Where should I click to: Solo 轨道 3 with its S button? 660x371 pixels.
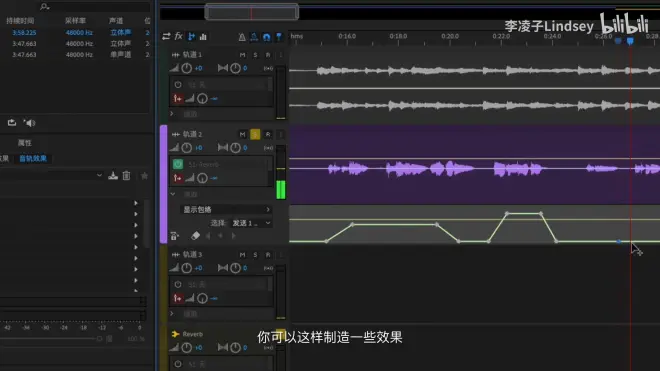[x=255, y=255]
